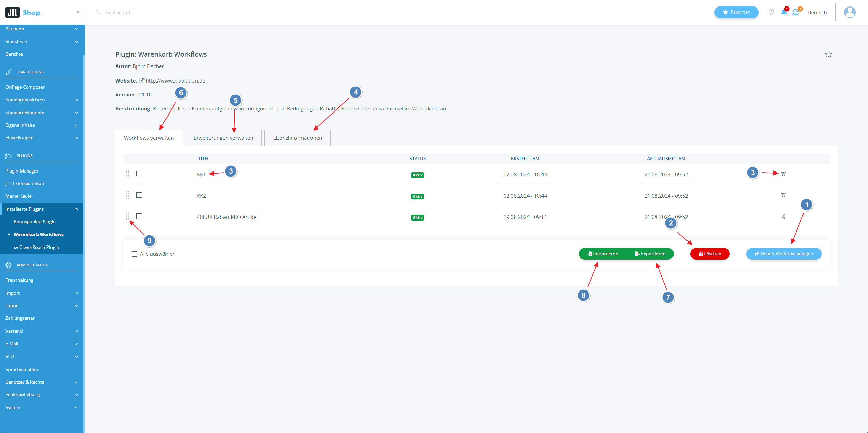868x433 pixels.
Task: Click the Aktiv status badge for KK1
Action: click(x=418, y=175)
